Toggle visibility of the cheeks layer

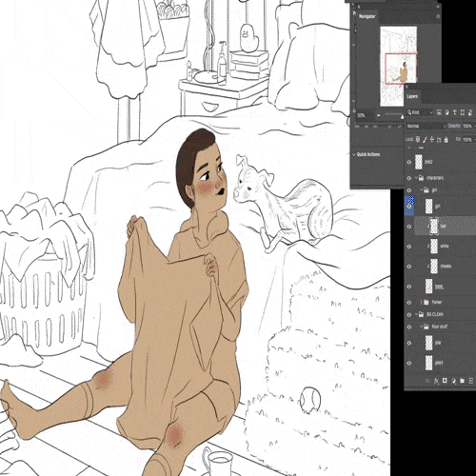[409, 267]
